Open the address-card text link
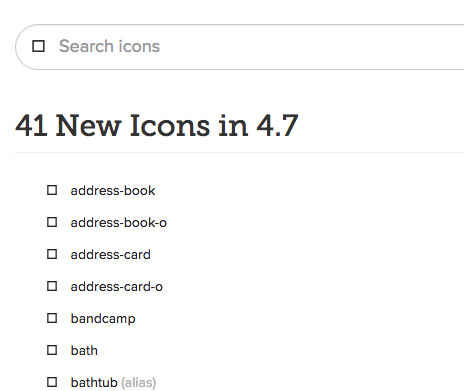Screen dimensions: 464x391 pos(111,255)
